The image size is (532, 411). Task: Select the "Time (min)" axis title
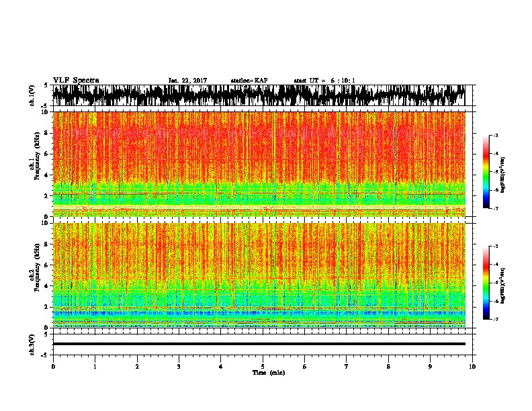(269, 373)
